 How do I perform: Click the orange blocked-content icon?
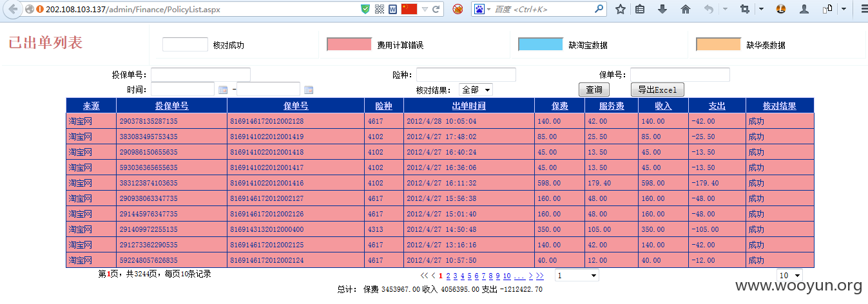pos(458,9)
